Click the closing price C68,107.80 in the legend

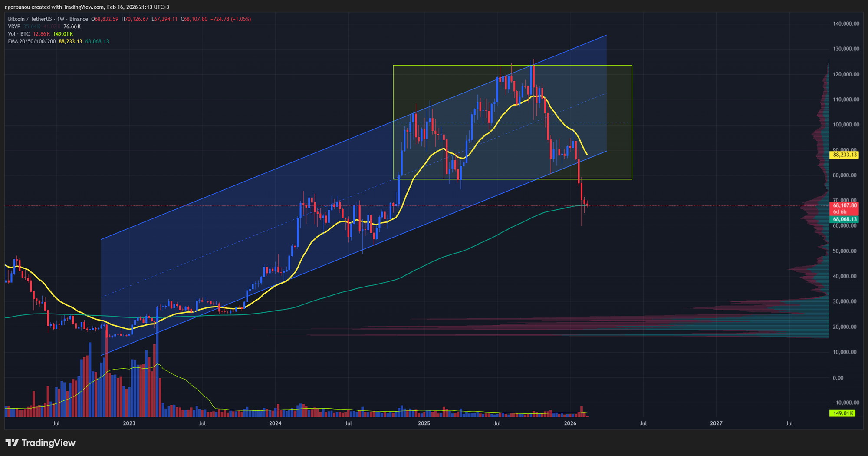click(194, 19)
